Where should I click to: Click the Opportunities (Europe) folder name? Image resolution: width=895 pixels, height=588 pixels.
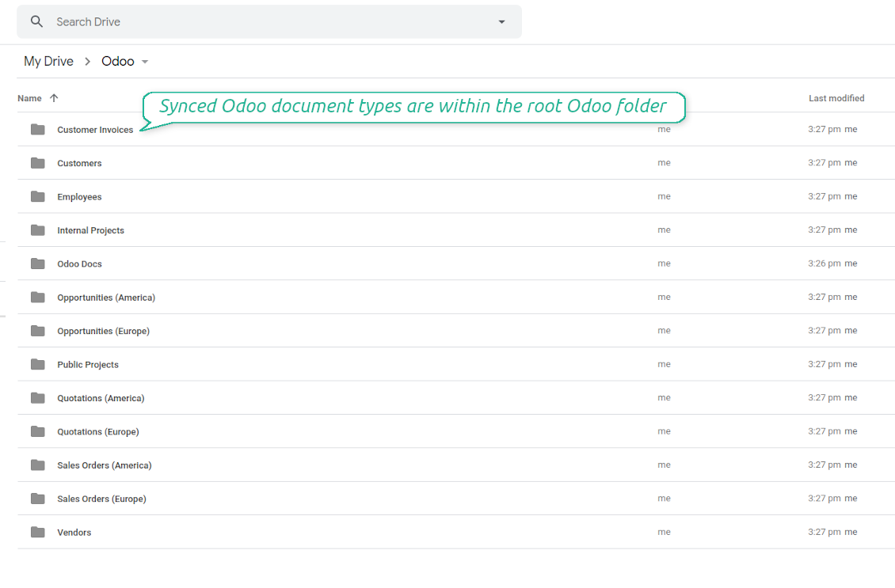pos(103,332)
